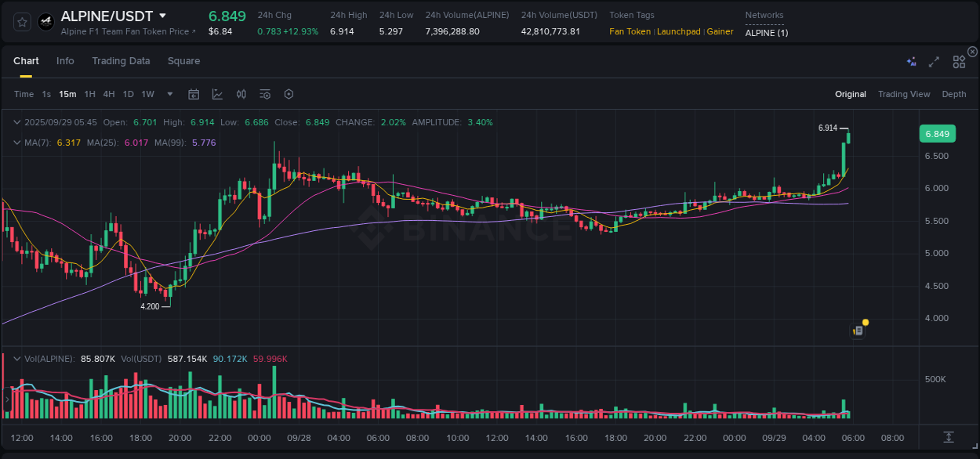Open the Launchpad token tag link
Viewport: 980px width, 459px height.
[x=679, y=31]
